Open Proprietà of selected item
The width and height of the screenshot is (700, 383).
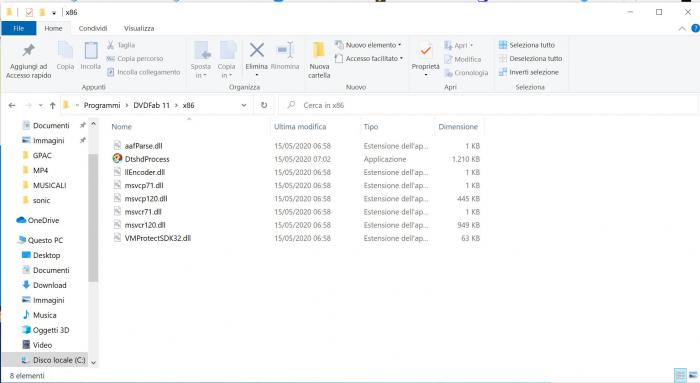425,59
